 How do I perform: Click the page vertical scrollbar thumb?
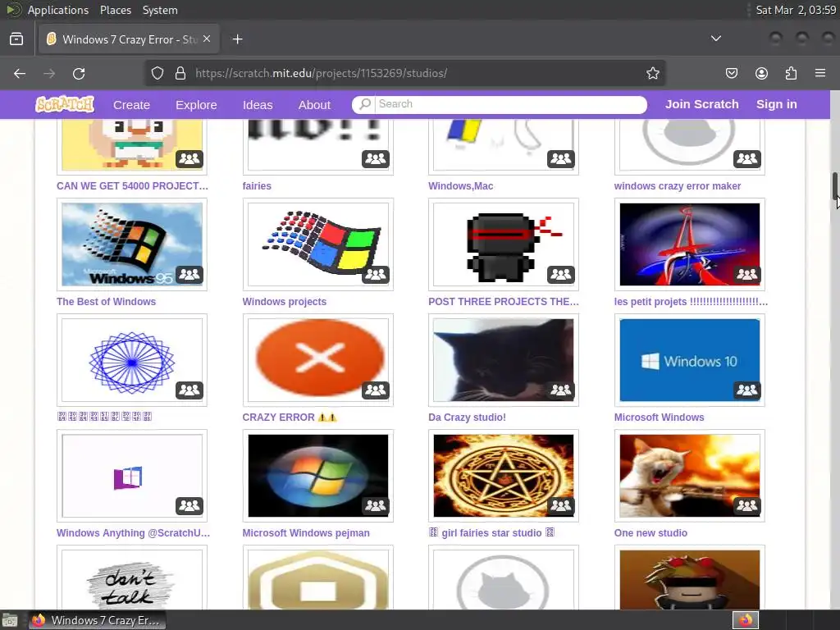834,186
